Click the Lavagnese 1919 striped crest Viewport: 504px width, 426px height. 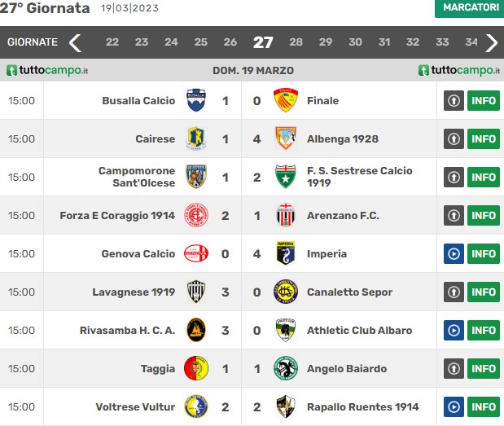(x=196, y=292)
